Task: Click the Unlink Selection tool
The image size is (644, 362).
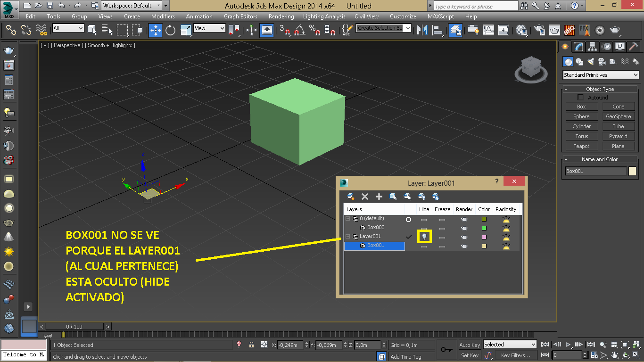Action: 26,30
